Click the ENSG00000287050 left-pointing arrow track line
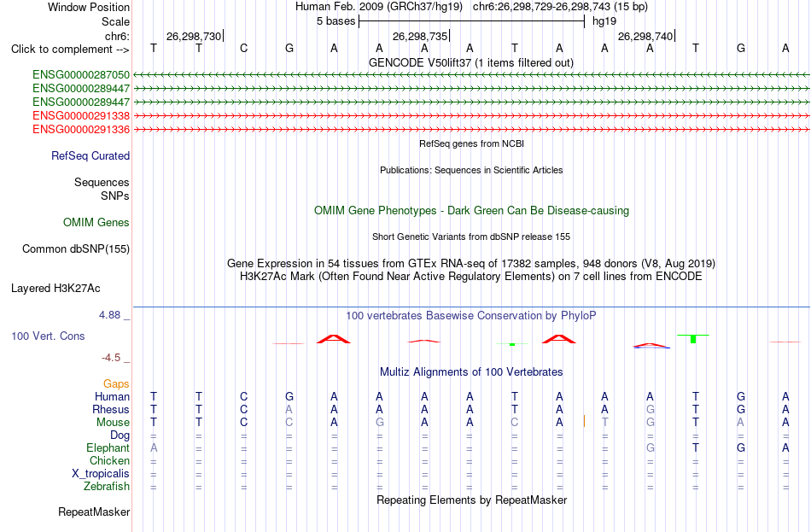Image resolution: width=811 pixels, height=532 pixels. point(471,75)
